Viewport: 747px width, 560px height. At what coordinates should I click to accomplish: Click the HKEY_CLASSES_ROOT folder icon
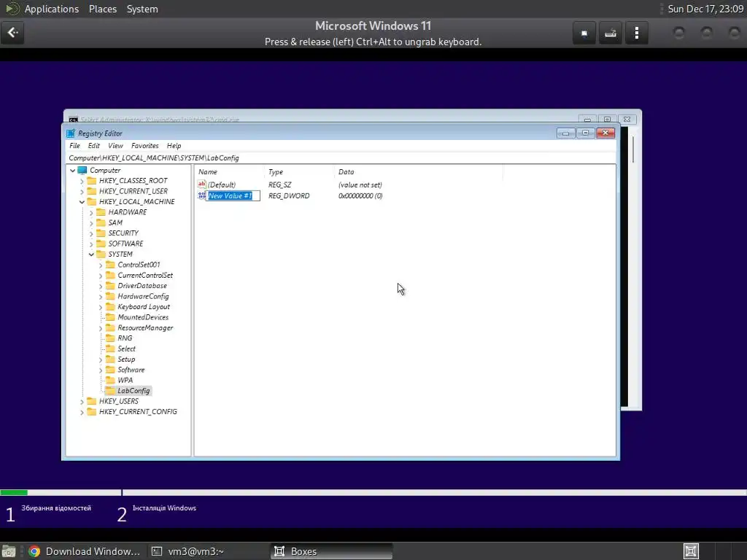[91, 181]
